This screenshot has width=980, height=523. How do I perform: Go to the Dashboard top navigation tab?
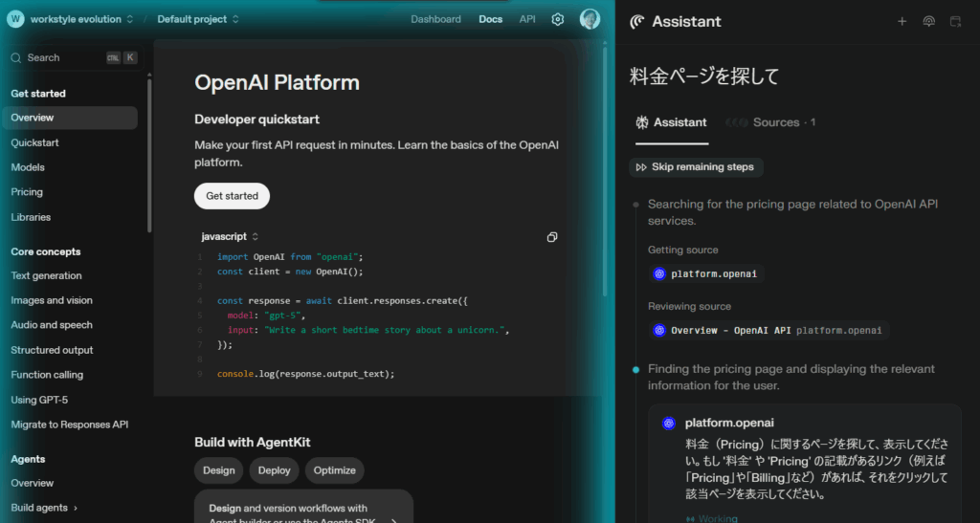point(435,19)
